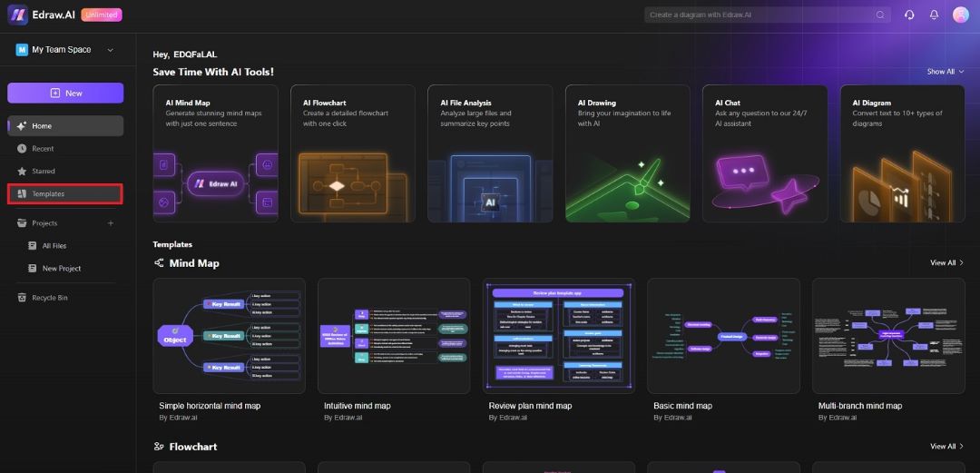The height and width of the screenshot is (473, 980).
Task: Click the New button
Action: point(65,93)
